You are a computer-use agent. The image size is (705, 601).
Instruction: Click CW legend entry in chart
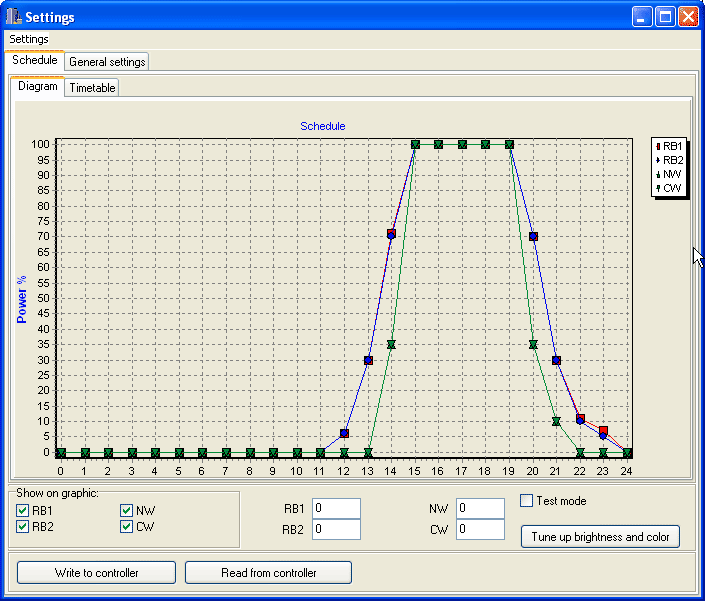click(670, 188)
